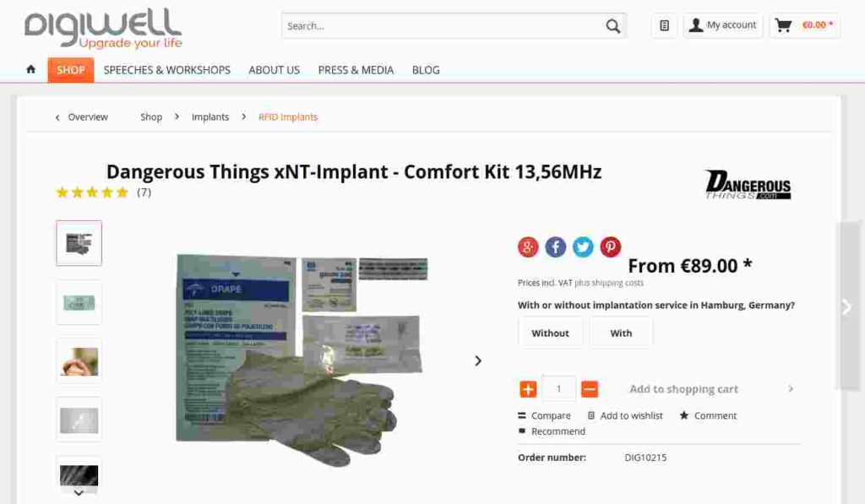Expand more thumbnails with down chevron
Viewport: 865px width, 504px height.
pyautogui.click(x=79, y=493)
